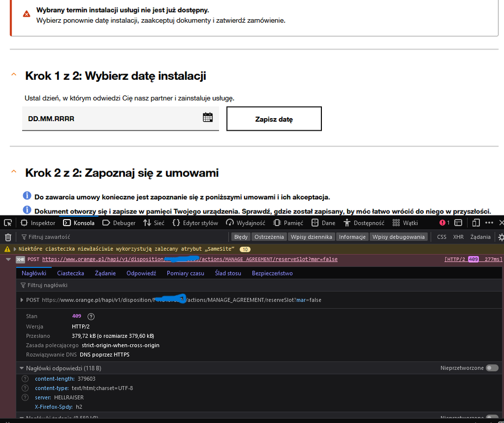504x423 pixels.
Task: Open the Odpowiedź tab of the request
Action: [141, 273]
